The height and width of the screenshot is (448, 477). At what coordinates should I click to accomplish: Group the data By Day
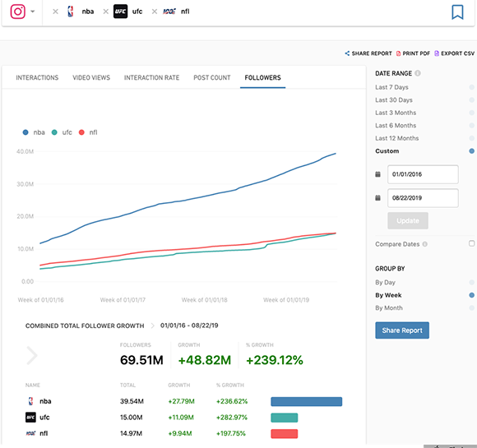coord(424,283)
